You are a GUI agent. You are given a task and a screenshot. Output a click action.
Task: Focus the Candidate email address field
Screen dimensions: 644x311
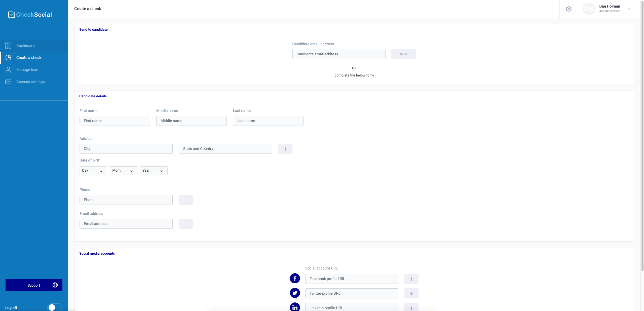click(x=339, y=54)
